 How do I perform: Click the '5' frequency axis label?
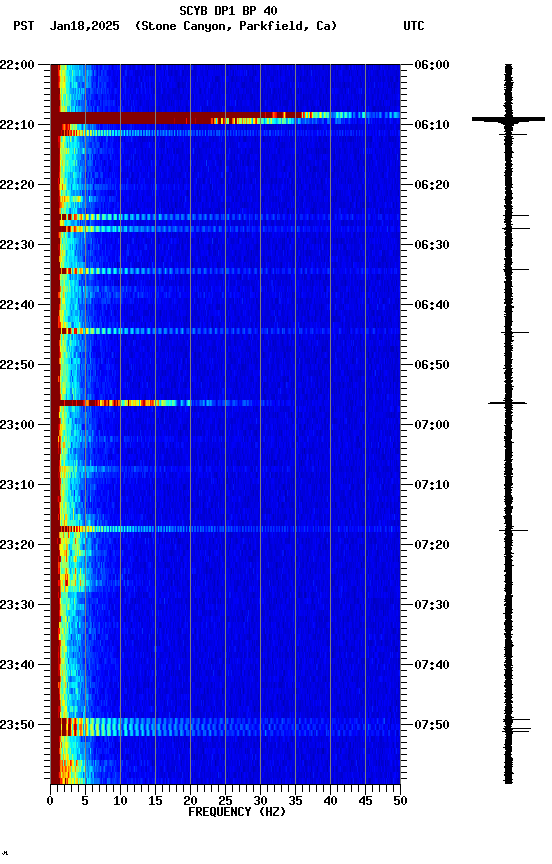click(x=85, y=802)
